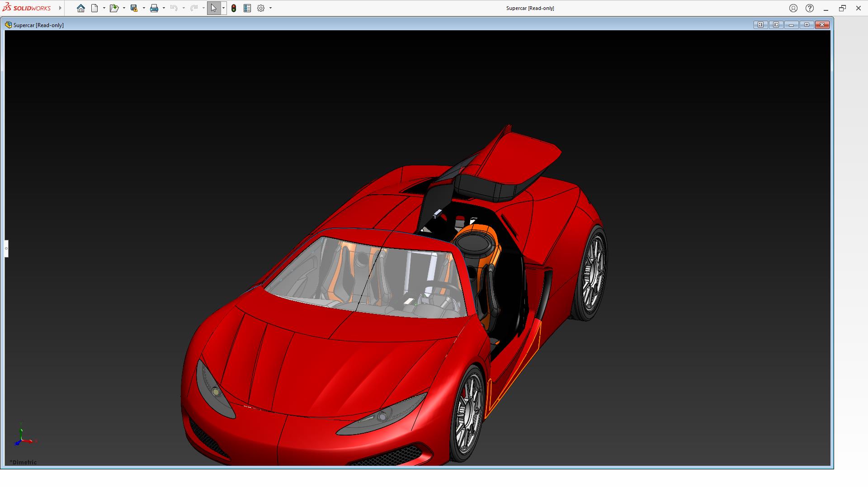The width and height of the screenshot is (868, 487).
Task: Open the Help question mark icon
Action: (x=810, y=8)
